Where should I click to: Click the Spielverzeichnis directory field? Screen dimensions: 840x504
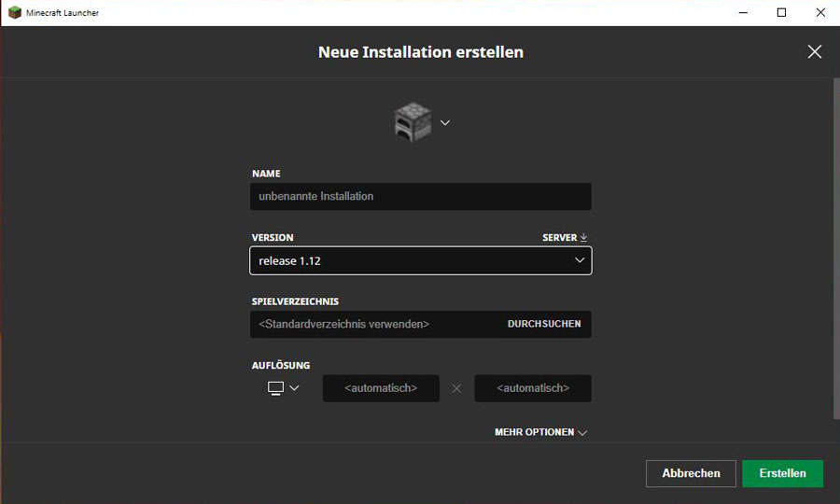(x=373, y=324)
